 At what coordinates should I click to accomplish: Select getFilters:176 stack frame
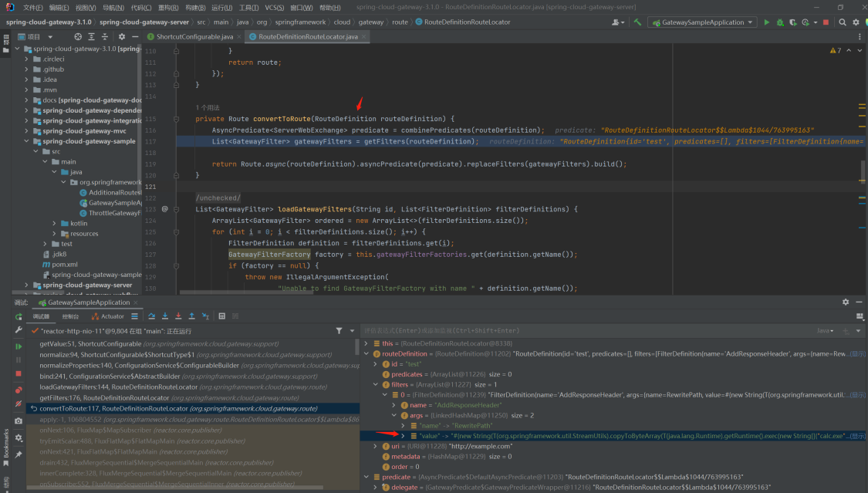(x=193, y=398)
